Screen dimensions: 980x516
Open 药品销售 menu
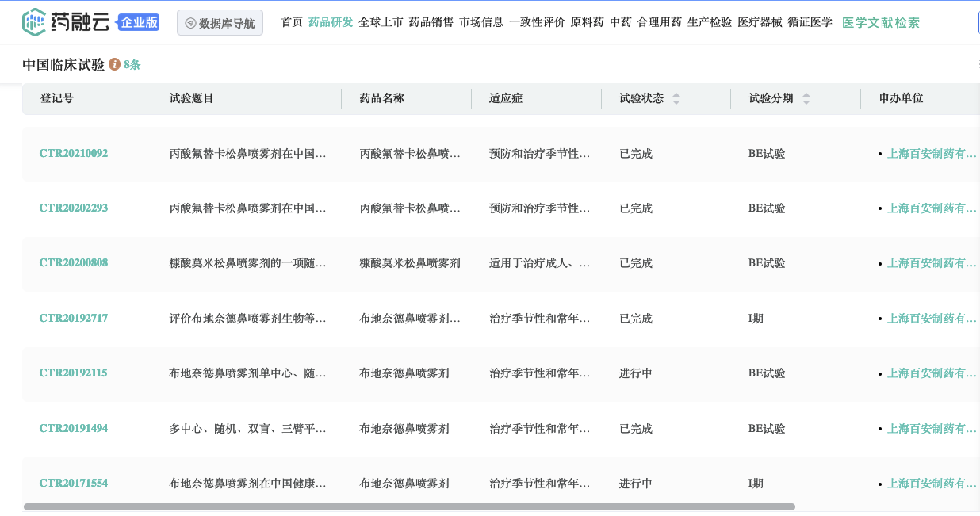point(431,22)
